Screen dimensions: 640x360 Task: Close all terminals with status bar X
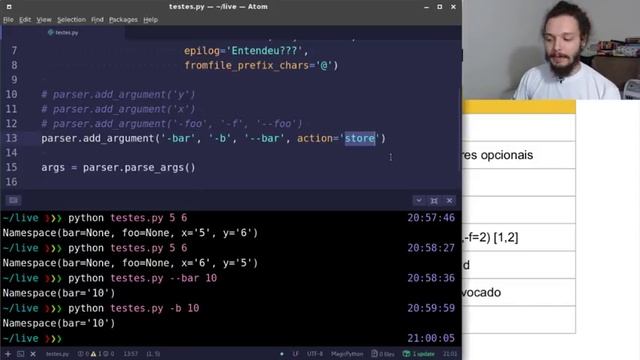click(x=33, y=354)
